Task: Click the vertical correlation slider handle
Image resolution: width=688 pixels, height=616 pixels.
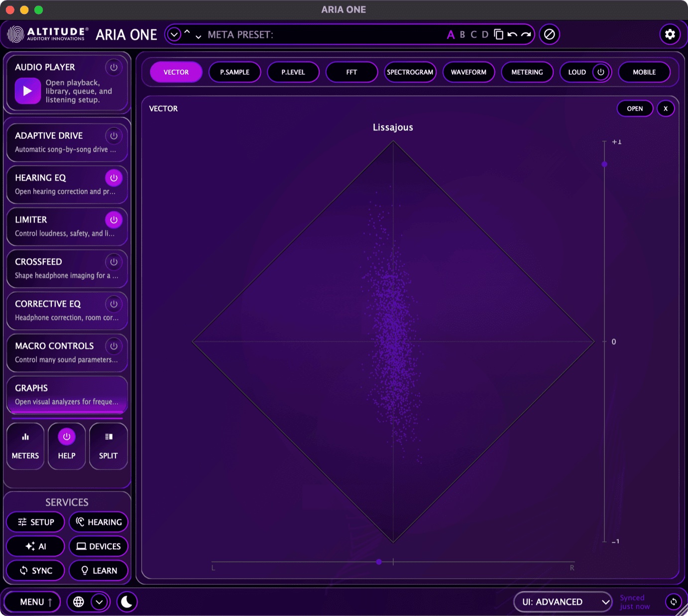Action: 604,164
